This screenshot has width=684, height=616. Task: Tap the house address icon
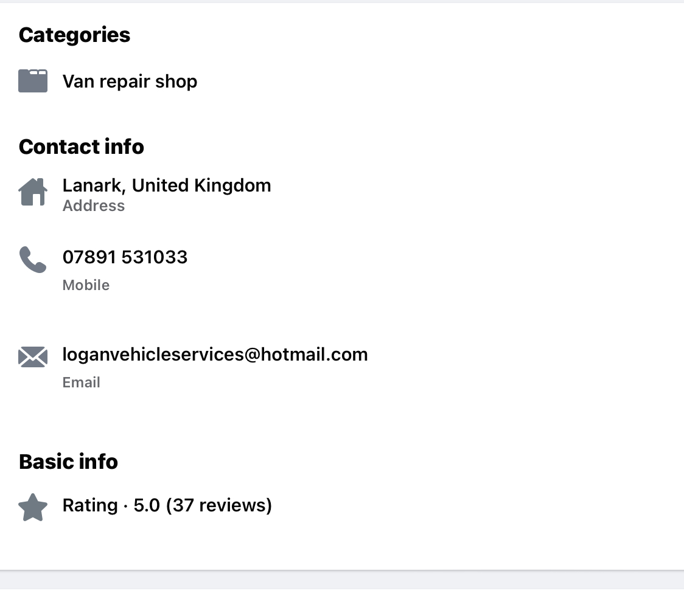click(33, 192)
